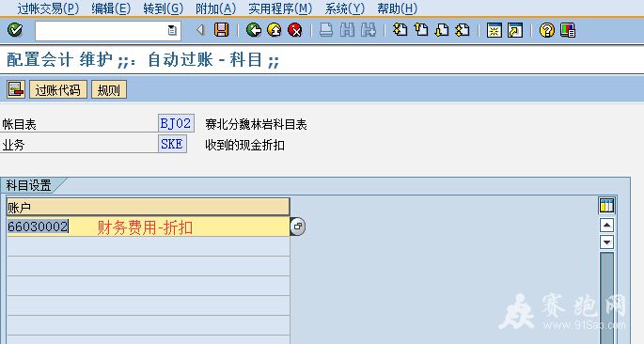The width and height of the screenshot is (644, 344).
Task: Click the 收到的现金折扣 description text
Action: click(244, 145)
